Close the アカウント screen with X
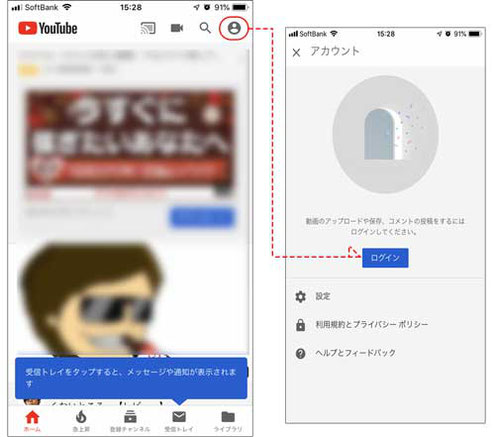This screenshot has height=437, width=495. pos(296,52)
